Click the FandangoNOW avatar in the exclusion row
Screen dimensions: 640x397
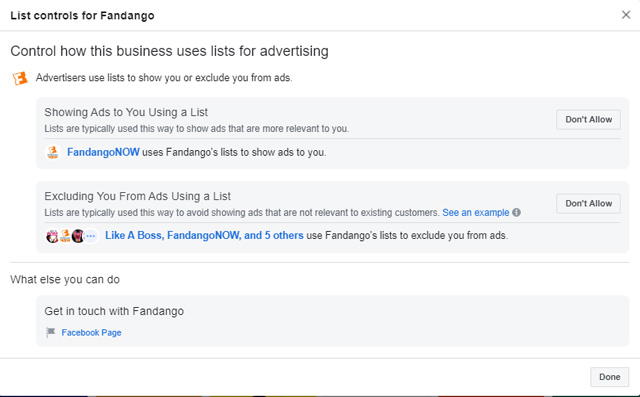(x=65, y=236)
